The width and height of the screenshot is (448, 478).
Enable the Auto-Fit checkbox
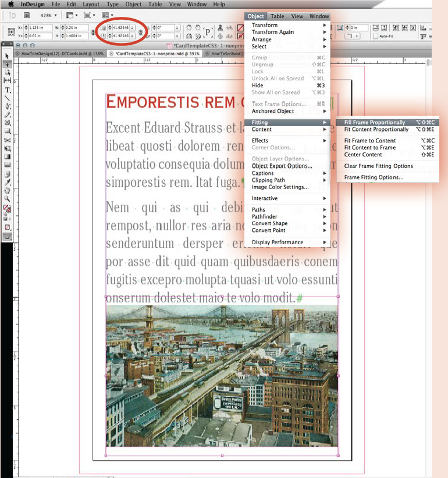[375, 35]
